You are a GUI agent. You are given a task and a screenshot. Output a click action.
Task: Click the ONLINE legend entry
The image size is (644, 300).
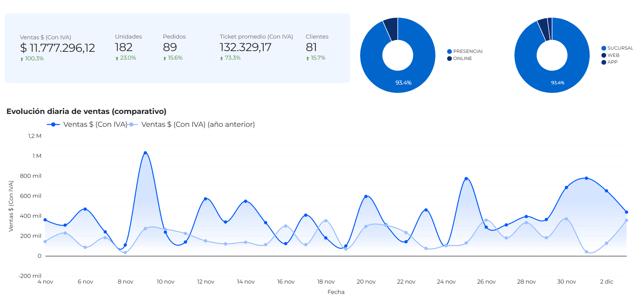coord(462,59)
